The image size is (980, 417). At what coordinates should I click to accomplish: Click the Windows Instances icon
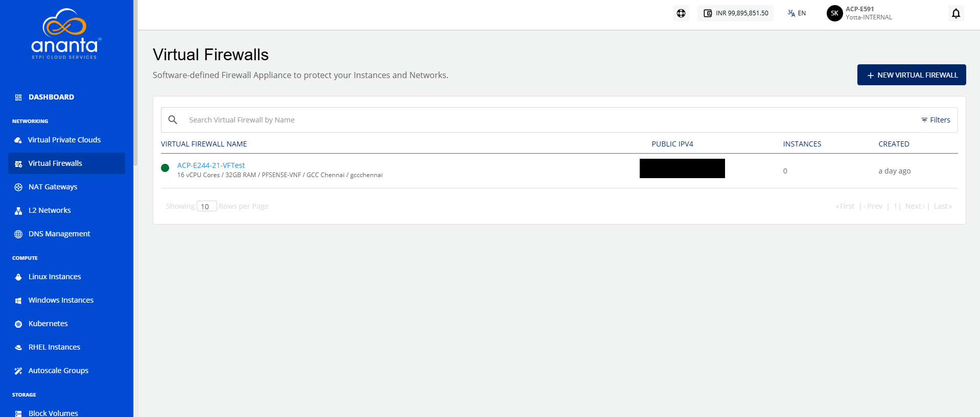click(18, 301)
